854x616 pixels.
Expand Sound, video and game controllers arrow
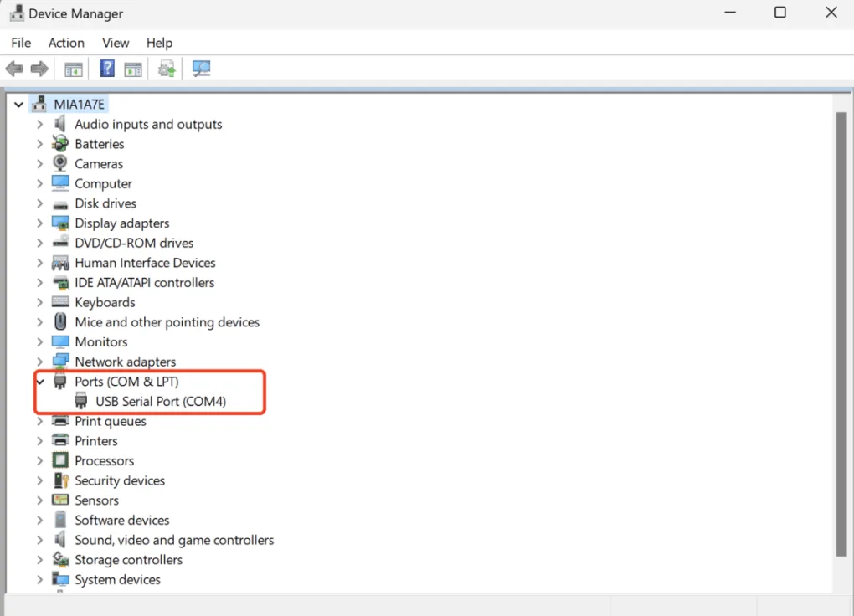(x=39, y=540)
